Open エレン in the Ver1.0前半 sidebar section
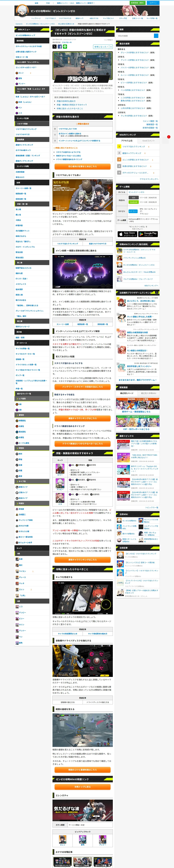Viewport: 174px width, 868px height. pyautogui.click(x=21, y=73)
